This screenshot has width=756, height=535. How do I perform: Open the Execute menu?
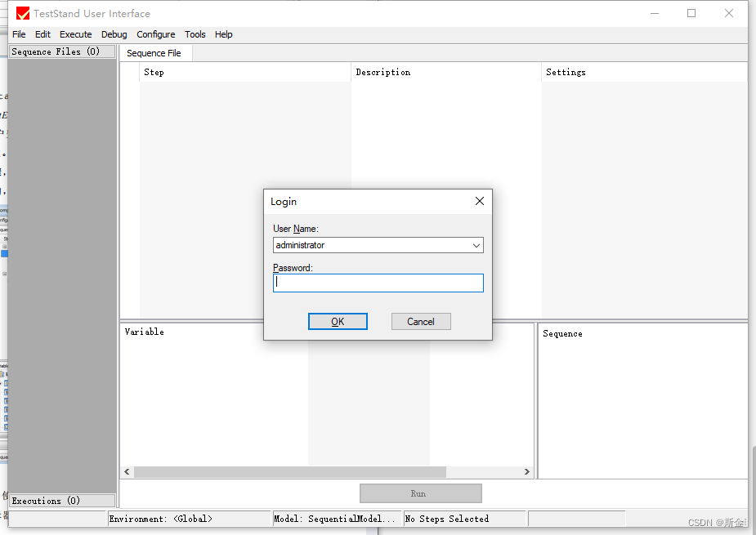[76, 34]
